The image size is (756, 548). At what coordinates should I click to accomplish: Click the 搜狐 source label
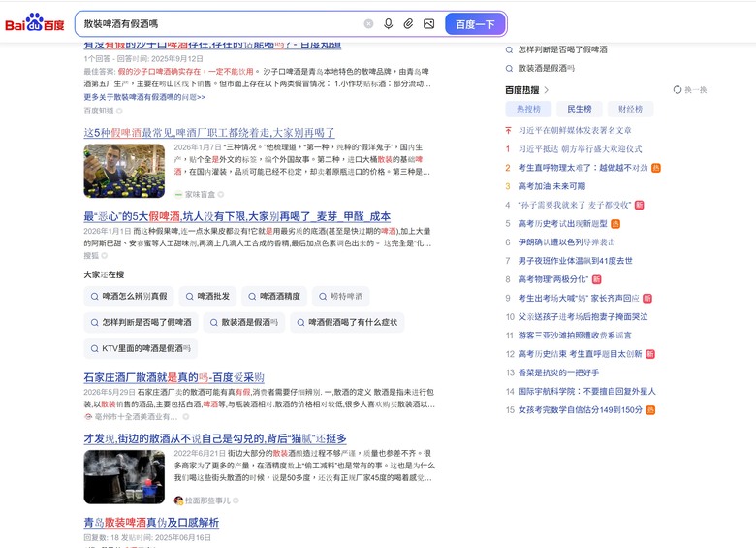91,256
